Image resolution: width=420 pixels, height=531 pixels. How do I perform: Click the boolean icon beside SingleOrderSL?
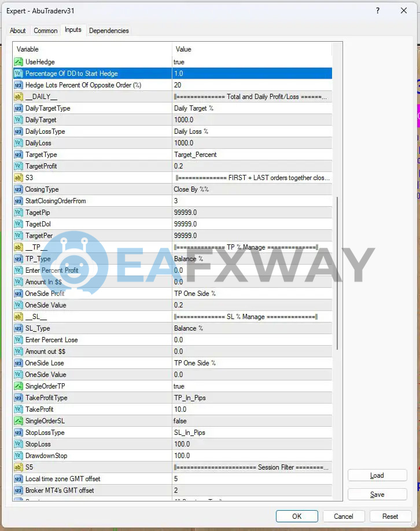point(19,421)
